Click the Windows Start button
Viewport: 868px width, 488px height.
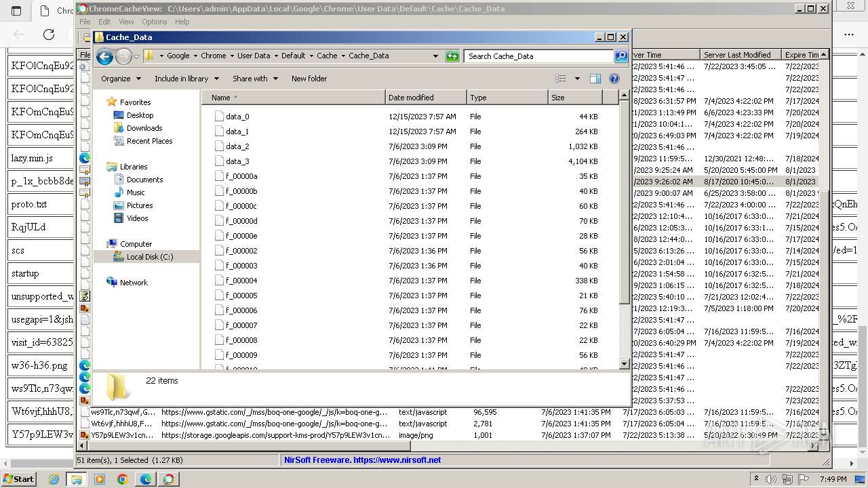(x=19, y=479)
